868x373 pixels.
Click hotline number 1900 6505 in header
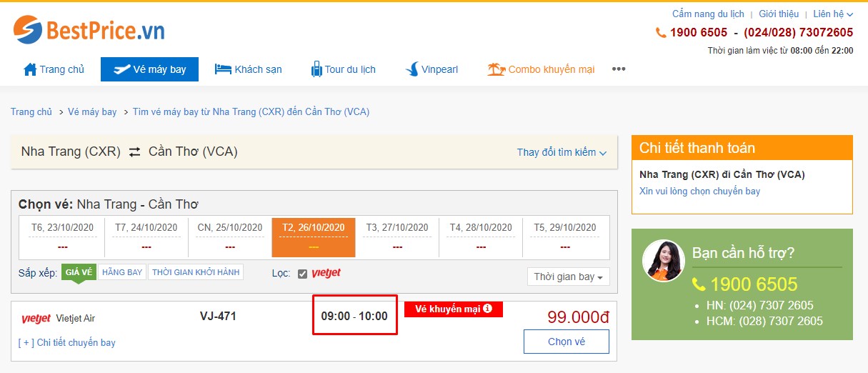(x=699, y=32)
